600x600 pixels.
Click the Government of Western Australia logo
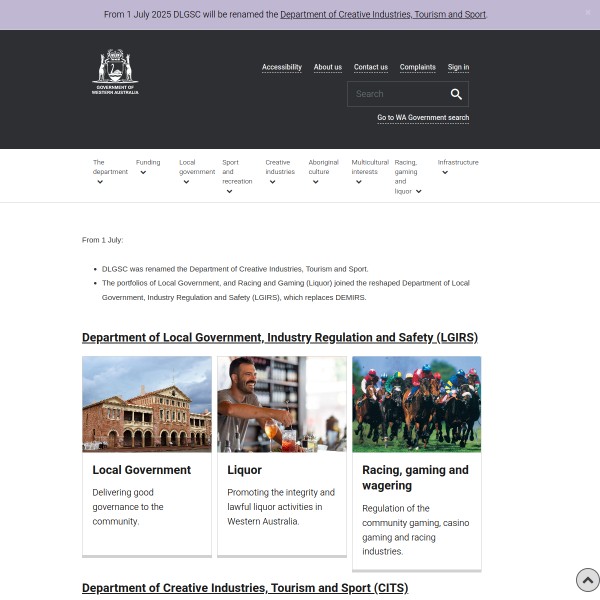tap(115, 72)
